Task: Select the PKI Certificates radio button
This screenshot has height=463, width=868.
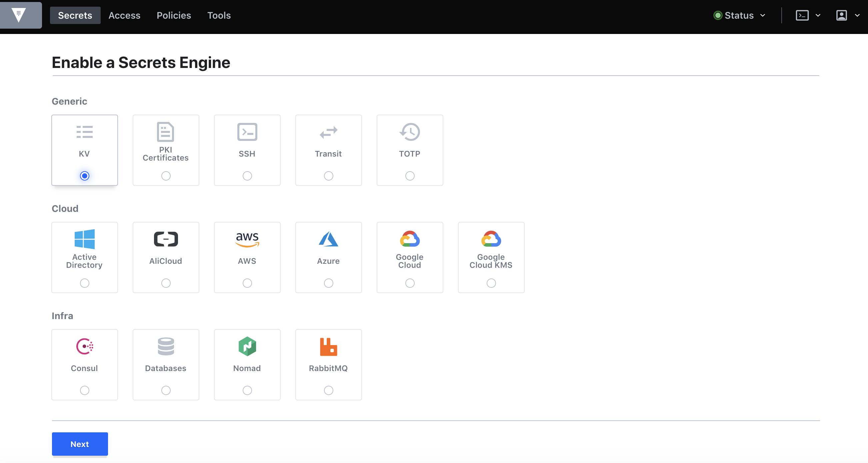Action: coord(166,176)
